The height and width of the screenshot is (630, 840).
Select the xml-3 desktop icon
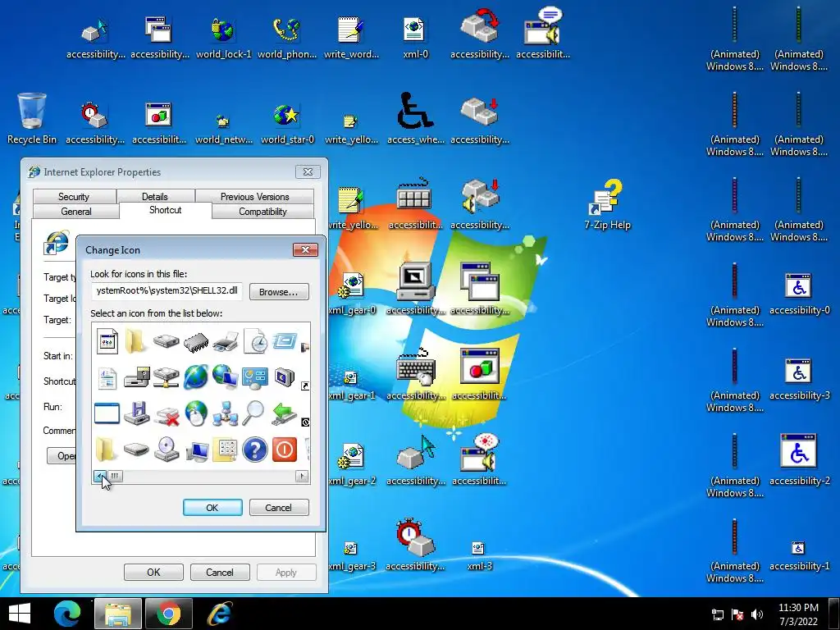click(478, 555)
